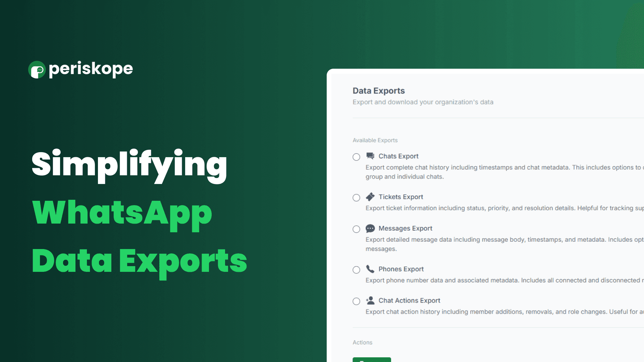Viewport: 644px width, 362px height.
Task: Click the Tickets Export label
Action: [401, 197]
